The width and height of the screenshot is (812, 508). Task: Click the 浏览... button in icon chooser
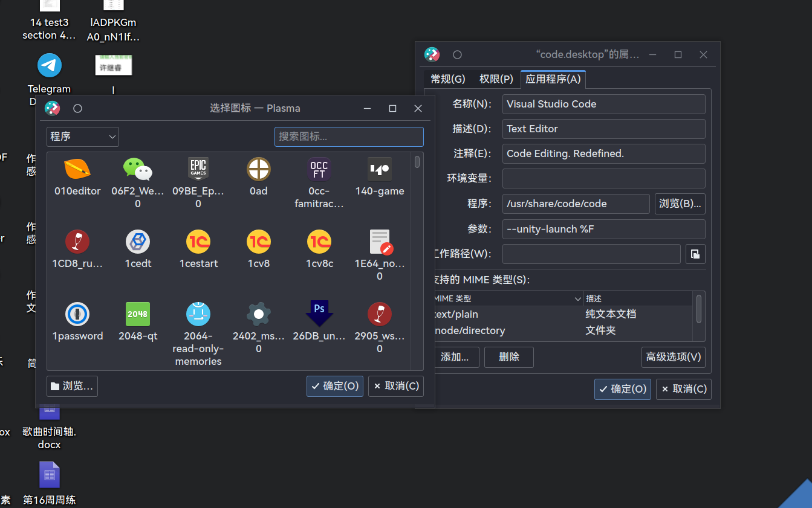coord(72,386)
